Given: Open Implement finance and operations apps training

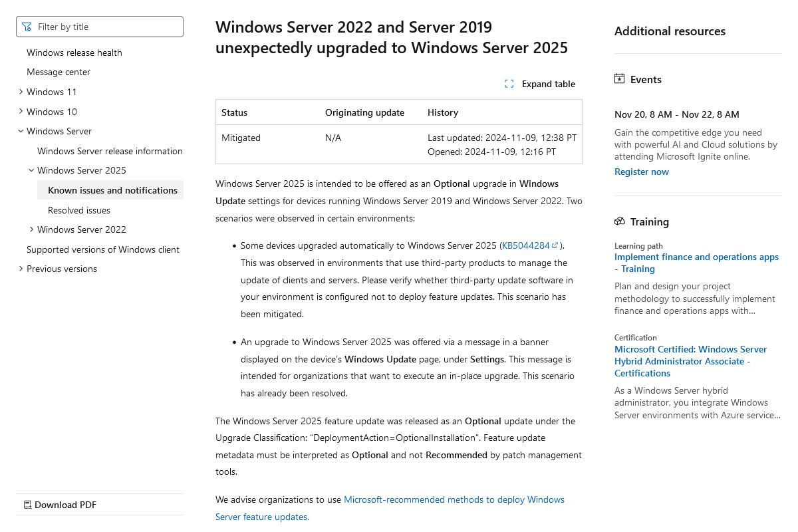Looking at the screenshot, I should coord(696,263).
